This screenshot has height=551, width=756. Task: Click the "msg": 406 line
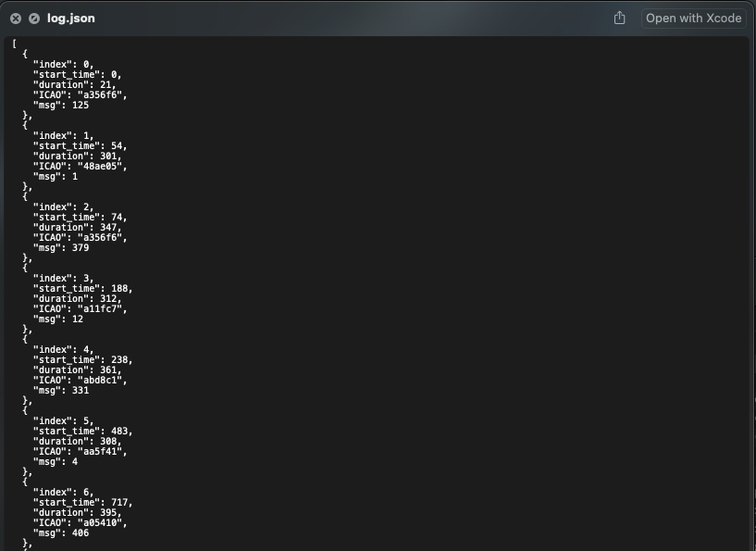click(61, 532)
